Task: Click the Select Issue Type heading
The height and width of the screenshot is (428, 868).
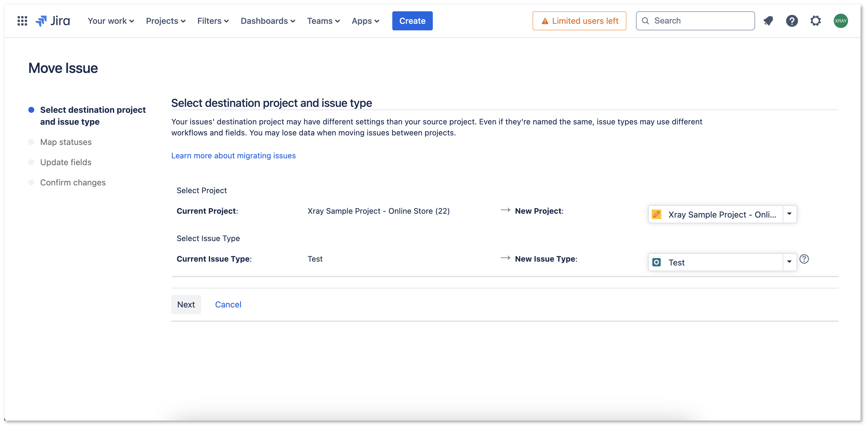Action: pyautogui.click(x=208, y=238)
